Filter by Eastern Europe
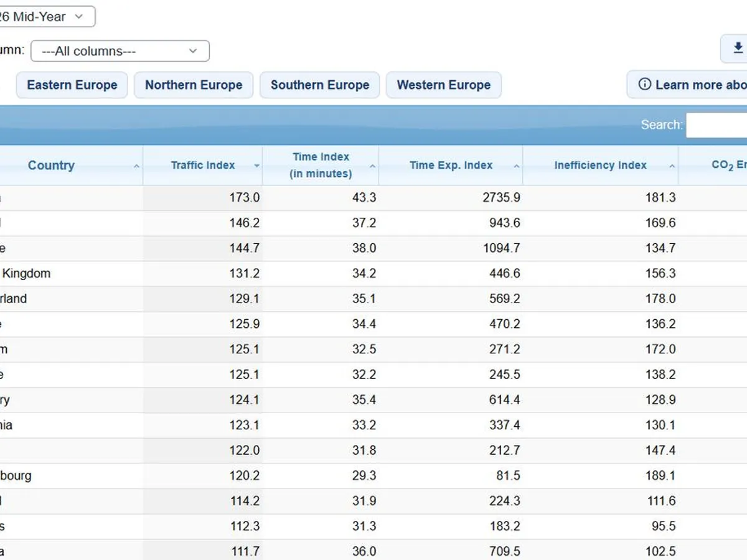Image resolution: width=747 pixels, height=560 pixels. pyautogui.click(x=72, y=85)
